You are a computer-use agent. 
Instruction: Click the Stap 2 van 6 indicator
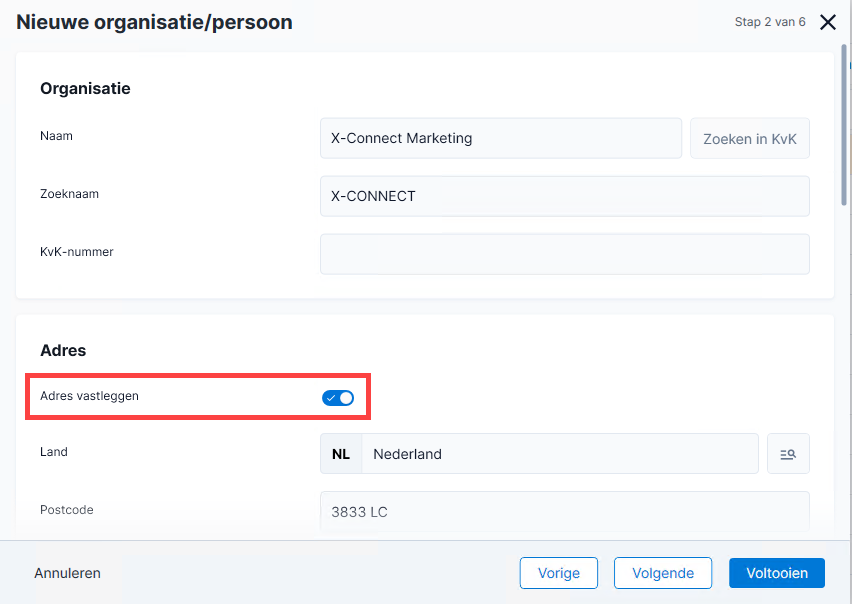[770, 22]
